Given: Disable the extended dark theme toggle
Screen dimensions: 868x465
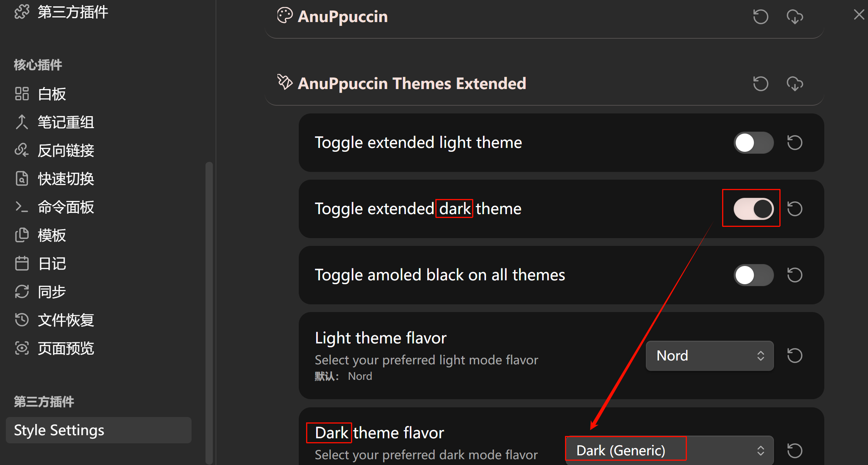Looking at the screenshot, I should pos(753,209).
